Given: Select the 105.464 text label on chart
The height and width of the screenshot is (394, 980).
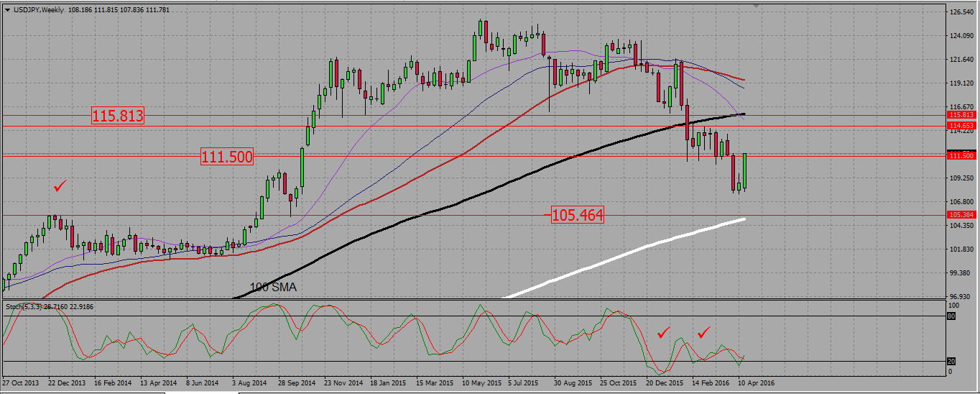Looking at the screenshot, I should click(577, 214).
